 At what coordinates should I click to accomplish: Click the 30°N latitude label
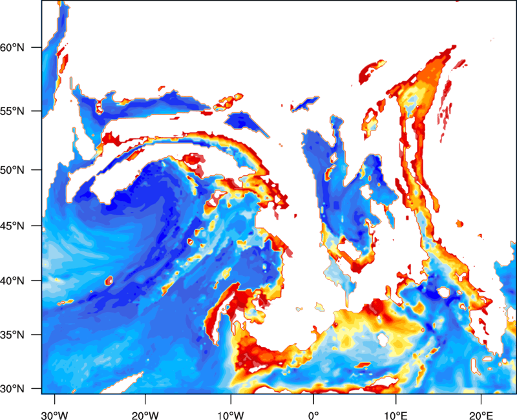(12, 389)
